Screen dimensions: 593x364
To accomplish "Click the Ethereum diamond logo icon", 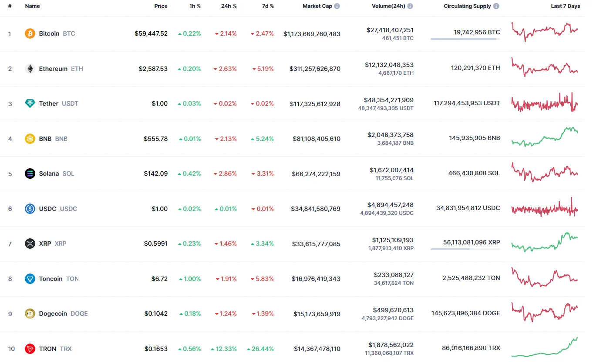I will tap(30, 69).
